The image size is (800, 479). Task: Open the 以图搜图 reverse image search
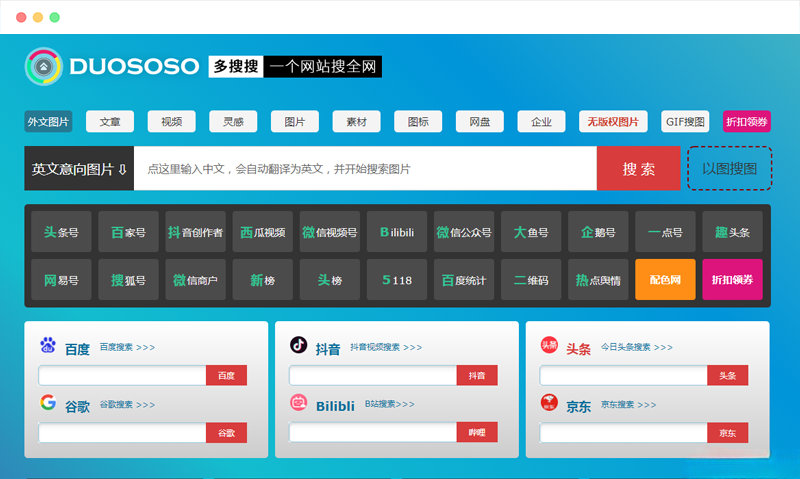coord(730,168)
